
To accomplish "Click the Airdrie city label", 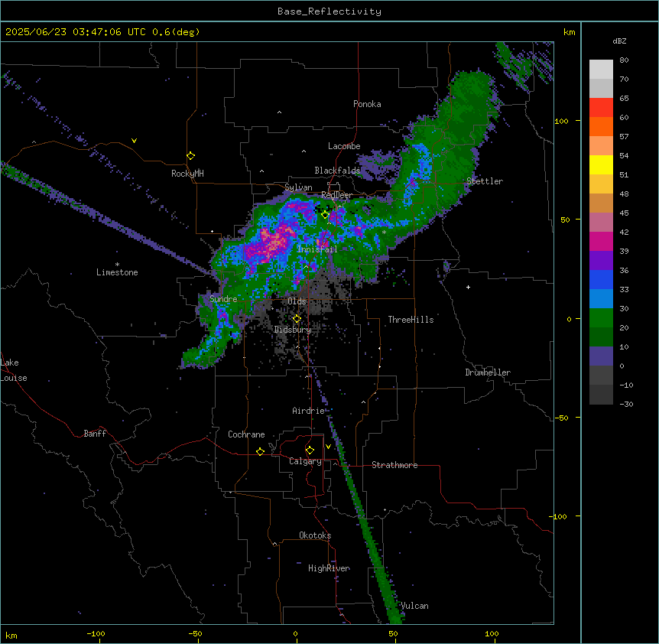I will [x=308, y=411].
